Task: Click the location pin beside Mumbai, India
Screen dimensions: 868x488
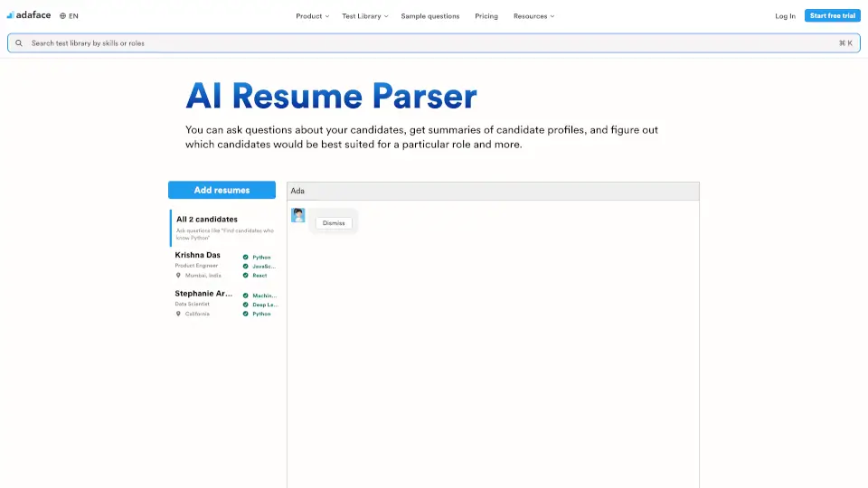Action: click(178, 275)
